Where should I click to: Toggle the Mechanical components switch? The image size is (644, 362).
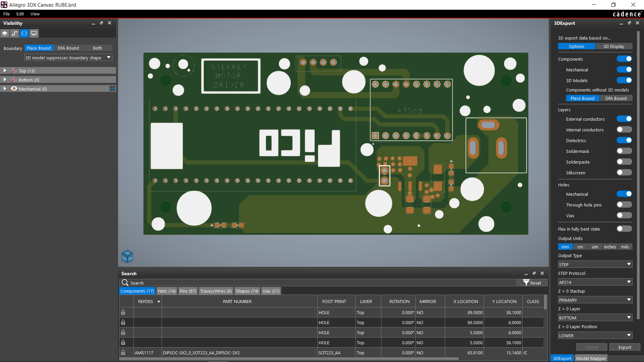(x=624, y=70)
